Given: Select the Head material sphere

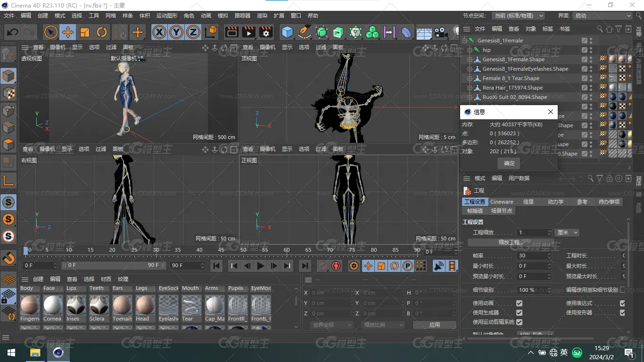Looking at the screenshot, I should tap(145, 305).
